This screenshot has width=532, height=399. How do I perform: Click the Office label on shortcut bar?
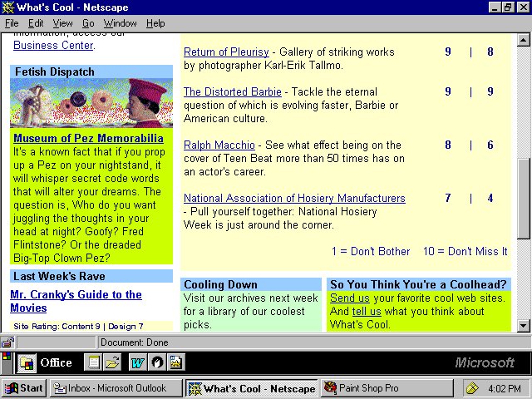pyautogui.click(x=56, y=362)
